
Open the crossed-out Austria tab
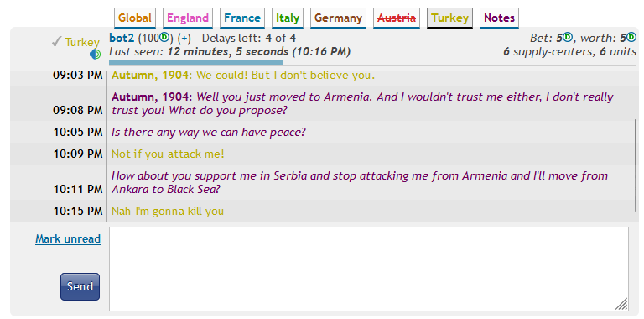tap(397, 18)
